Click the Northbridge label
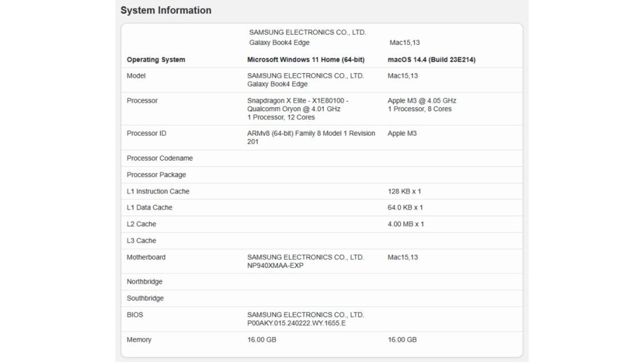Viewport: 644px width, 362px height. pyautogui.click(x=144, y=282)
